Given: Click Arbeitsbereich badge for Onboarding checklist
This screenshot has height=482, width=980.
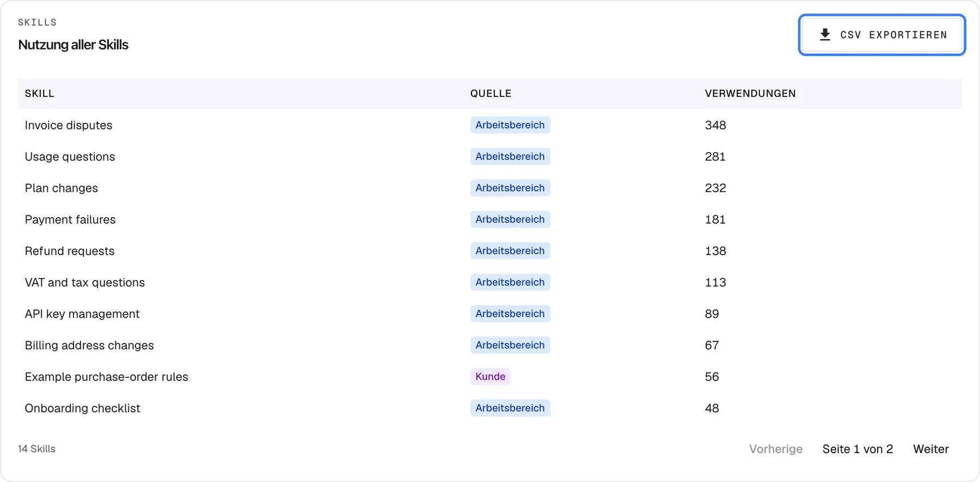Looking at the screenshot, I should [510, 408].
